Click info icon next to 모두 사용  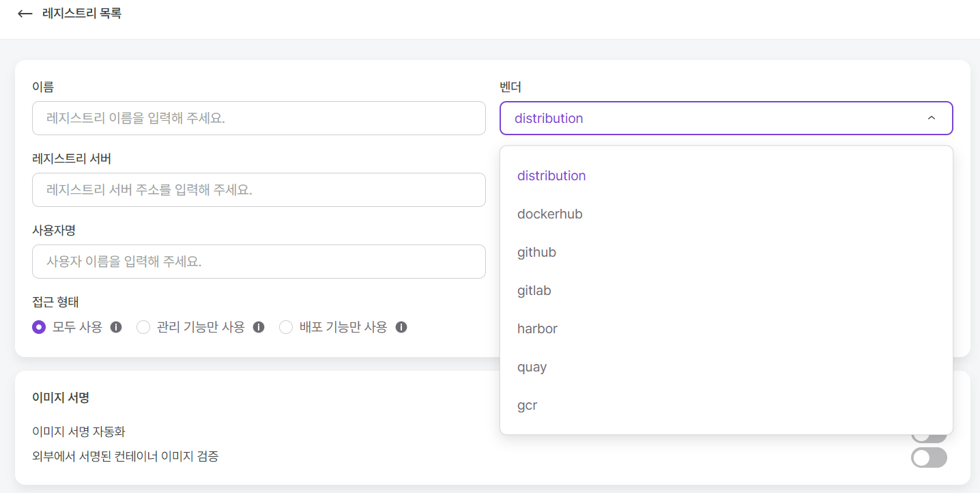(116, 327)
